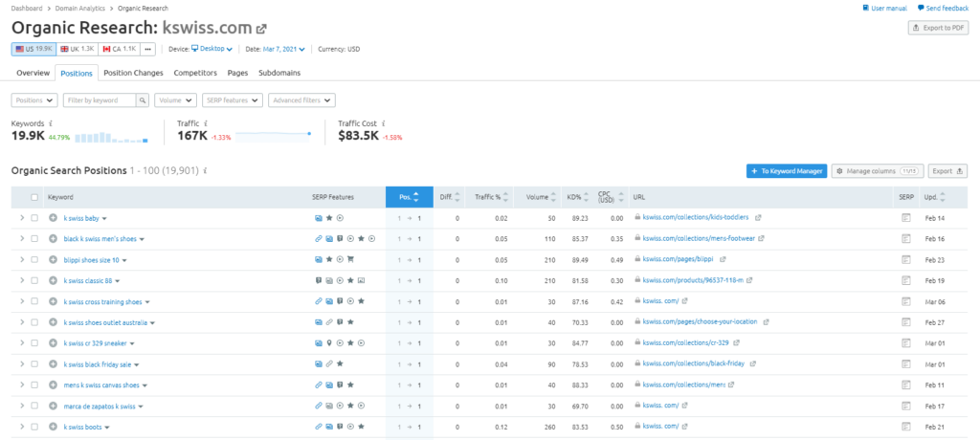Viewport: 980px width, 440px height.
Task: Check the 'k swiss baby' row checkbox
Action: click(x=35, y=218)
